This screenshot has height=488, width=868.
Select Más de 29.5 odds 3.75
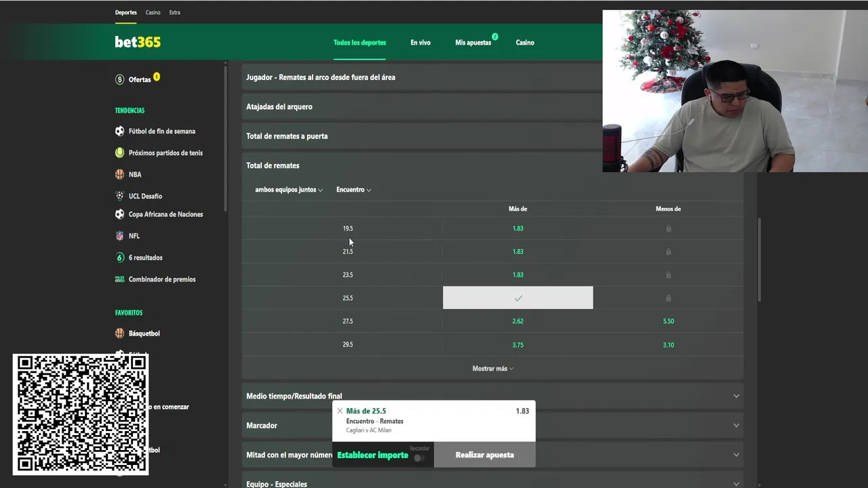518,345
